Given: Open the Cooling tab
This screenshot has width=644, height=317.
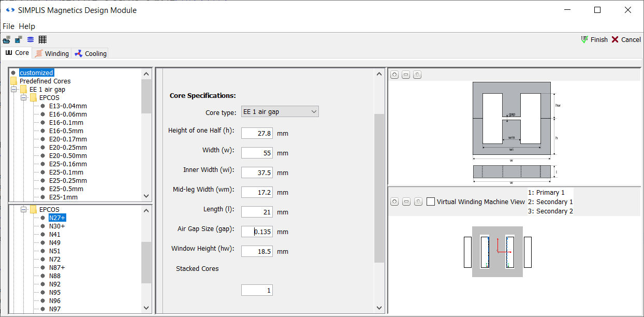Looking at the screenshot, I should coord(91,53).
